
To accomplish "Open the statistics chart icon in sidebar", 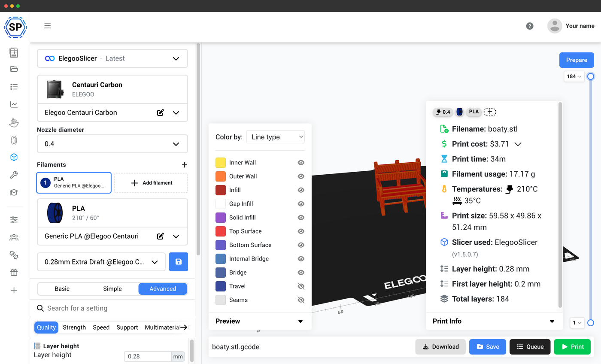I will click(14, 104).
